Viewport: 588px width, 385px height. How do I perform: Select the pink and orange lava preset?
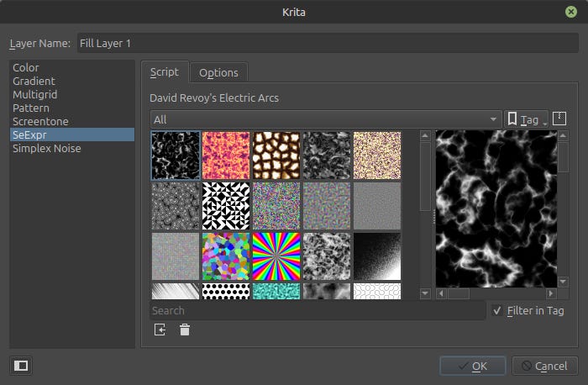(226, 156)
